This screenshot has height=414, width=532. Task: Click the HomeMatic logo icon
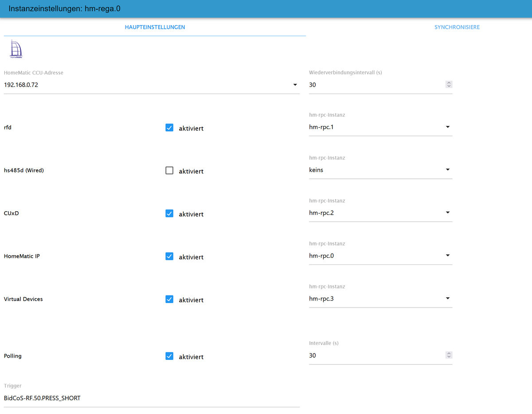coord(16,49)
